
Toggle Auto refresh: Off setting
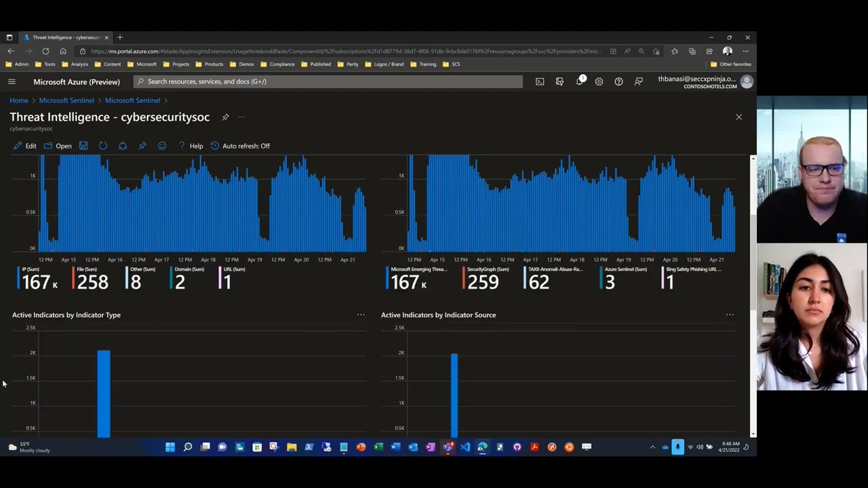pos(240,146)
